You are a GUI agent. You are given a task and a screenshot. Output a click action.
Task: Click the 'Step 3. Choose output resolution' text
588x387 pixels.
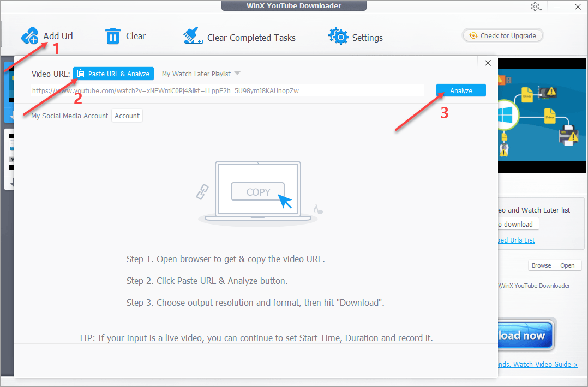pos(255,303)
